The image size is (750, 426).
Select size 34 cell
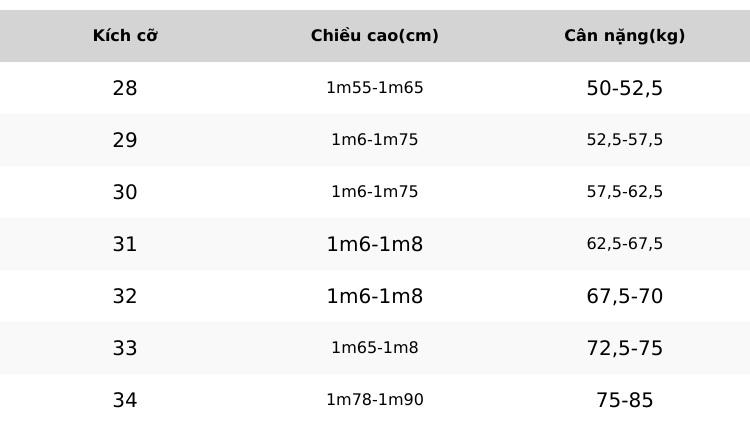[125, 400]
